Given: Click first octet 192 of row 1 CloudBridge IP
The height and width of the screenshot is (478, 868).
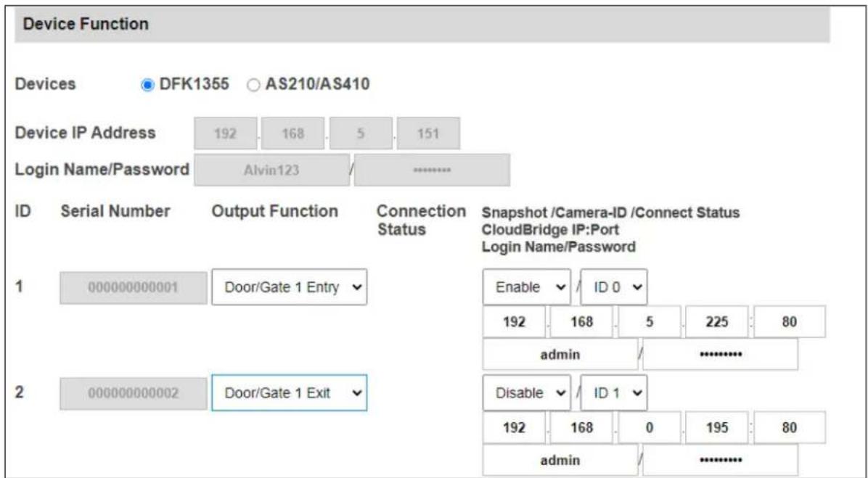Looking at the screenshot, I should point(514,321).
